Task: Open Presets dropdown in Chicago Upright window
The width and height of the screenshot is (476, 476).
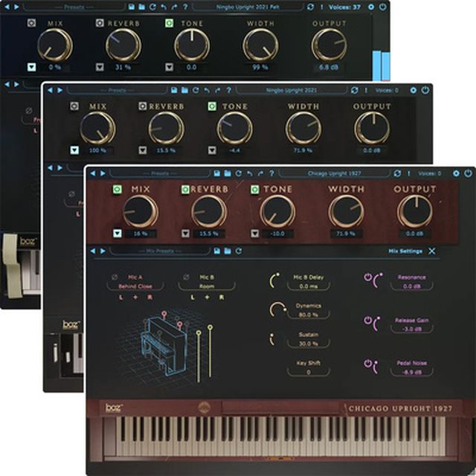Action: (160, 173)
